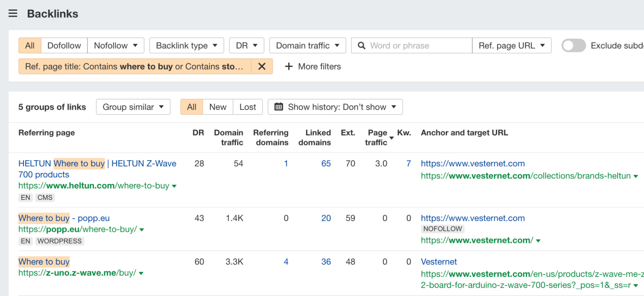This screenshot has height=296, width=644.
Task: Expand options caret next to heltun.com URL
Action: (x=174, y=186)
